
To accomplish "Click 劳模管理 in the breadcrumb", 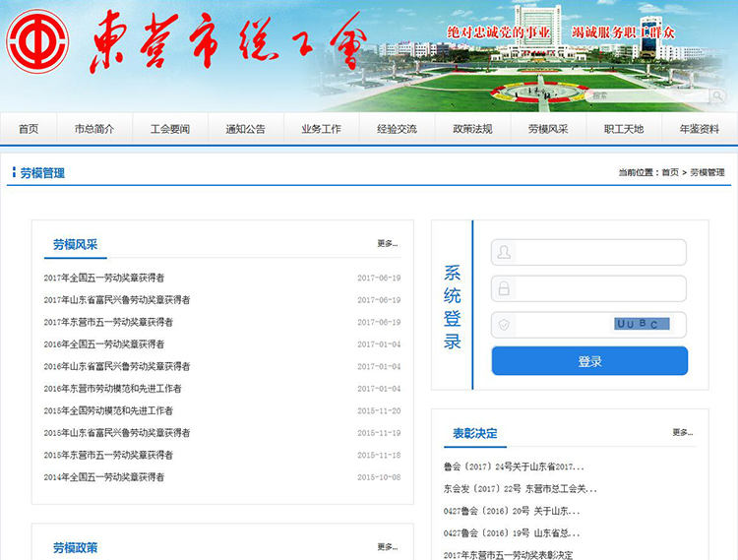I will pyautogui.click(x=707, y=172).
